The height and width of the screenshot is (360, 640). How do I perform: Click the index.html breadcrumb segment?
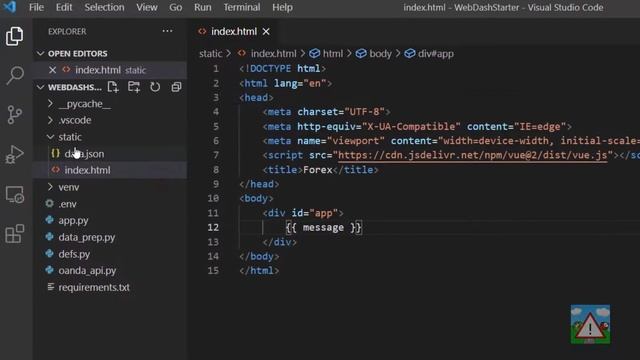point(273,54)
